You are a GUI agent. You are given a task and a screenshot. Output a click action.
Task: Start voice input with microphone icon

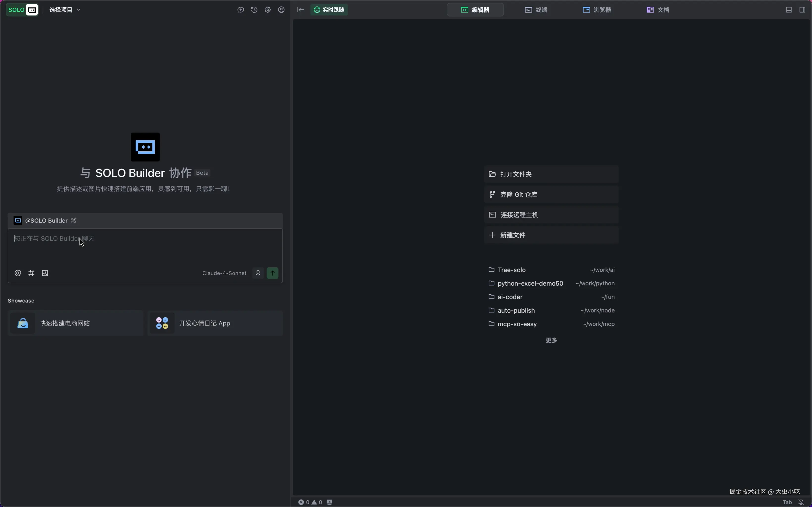click(258, 273)
